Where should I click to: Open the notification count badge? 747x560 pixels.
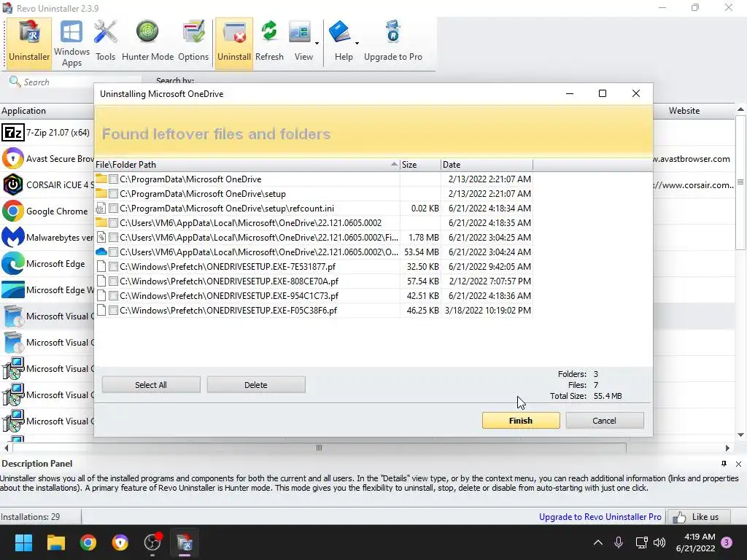[x=727, y=542]
